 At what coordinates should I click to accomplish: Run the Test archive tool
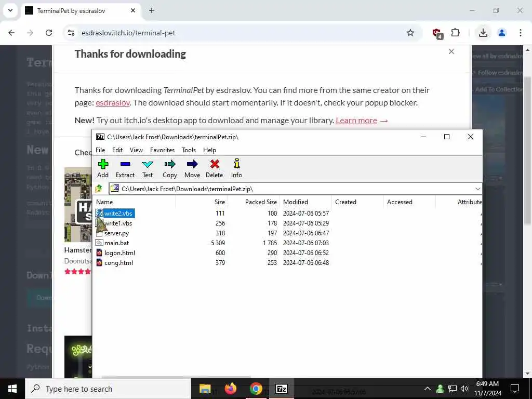[147, 169]
